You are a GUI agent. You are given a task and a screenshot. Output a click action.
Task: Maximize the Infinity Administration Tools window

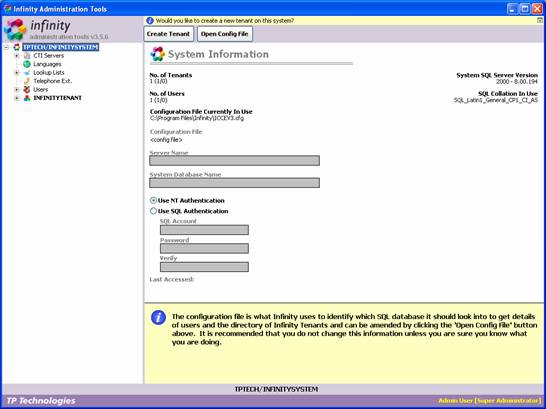(x=525, y=9)
